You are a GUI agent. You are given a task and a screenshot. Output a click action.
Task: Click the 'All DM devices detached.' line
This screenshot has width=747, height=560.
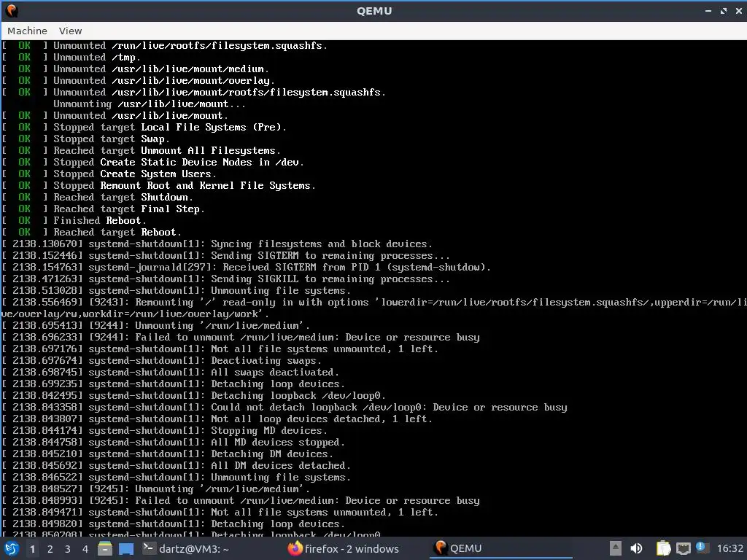(x=177, y=466)
